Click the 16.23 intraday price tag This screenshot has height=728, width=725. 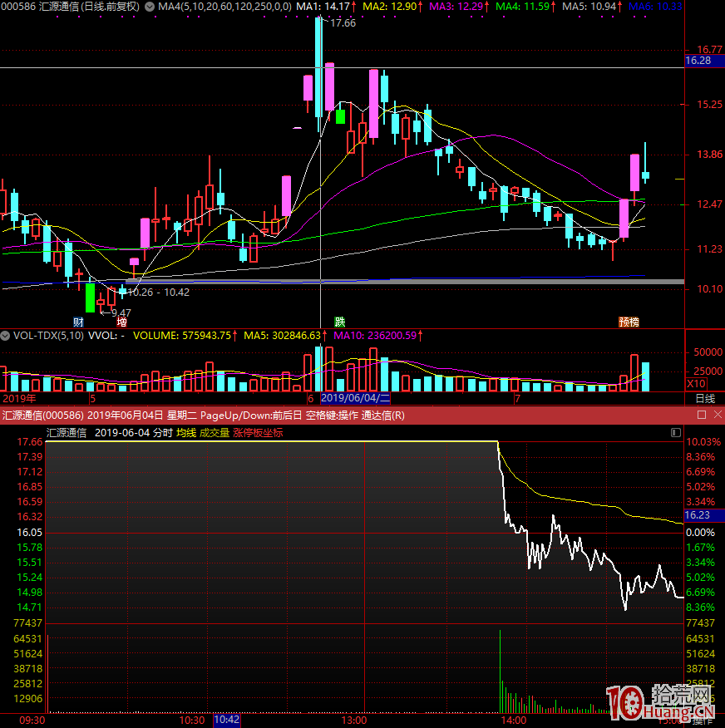tap(704, 515)
